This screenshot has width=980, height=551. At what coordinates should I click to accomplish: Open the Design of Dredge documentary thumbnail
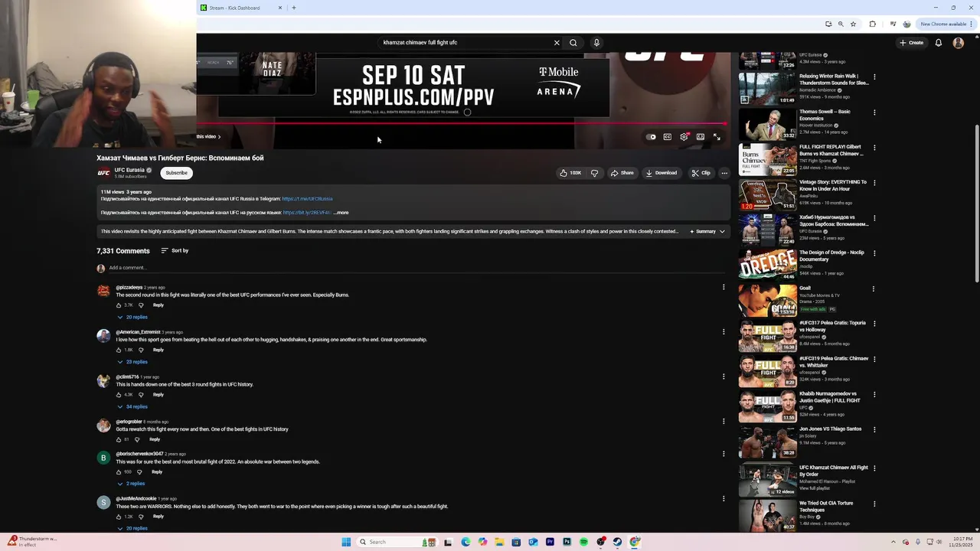pos(767,266)
